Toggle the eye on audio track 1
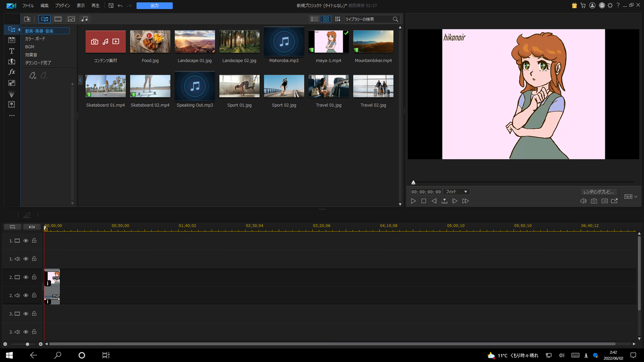Viewport: 644px width, 362px height. 25,259
